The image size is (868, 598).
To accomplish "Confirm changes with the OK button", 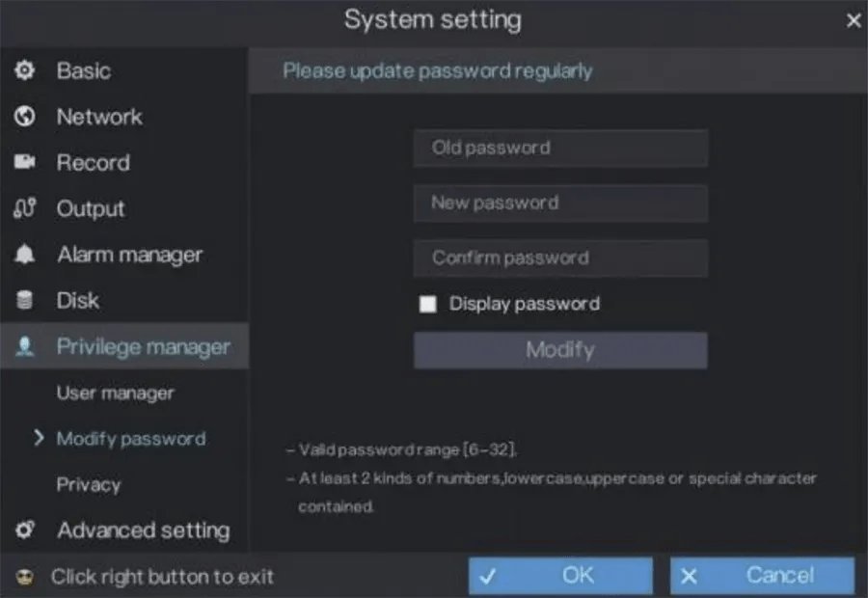I will (559, 575).
